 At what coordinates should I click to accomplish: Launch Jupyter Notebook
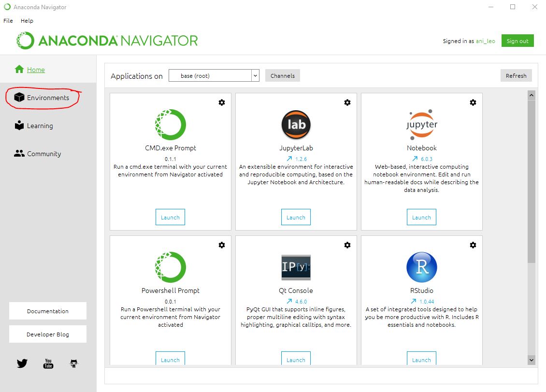click(422, 217)
